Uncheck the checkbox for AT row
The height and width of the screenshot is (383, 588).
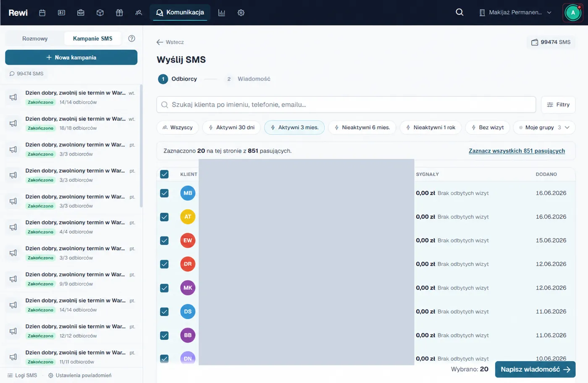(164, 217)
